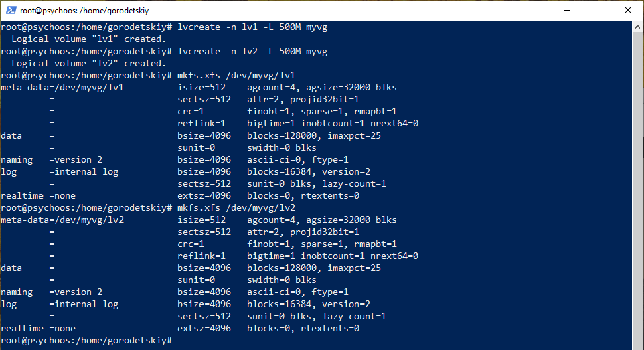Click the first lvcreate lv1 command line
Image resolution: width=644 pixels, height=350 pixels.
(x=164, y=27)
